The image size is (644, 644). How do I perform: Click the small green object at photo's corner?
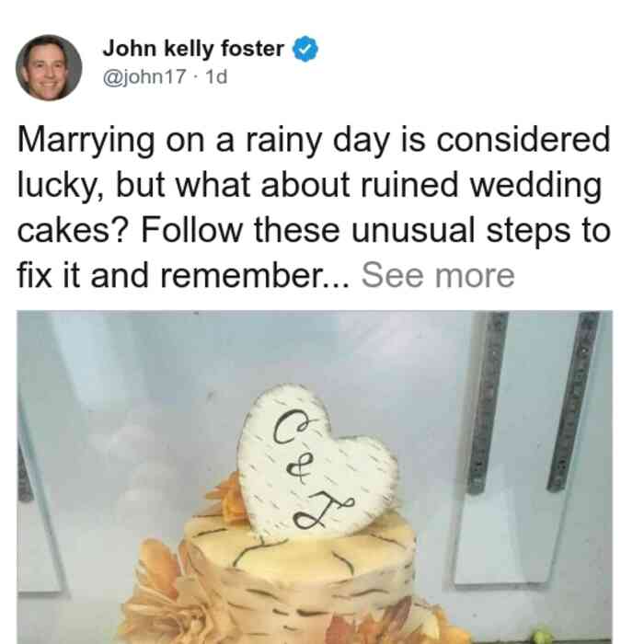[x=541, y=635]
